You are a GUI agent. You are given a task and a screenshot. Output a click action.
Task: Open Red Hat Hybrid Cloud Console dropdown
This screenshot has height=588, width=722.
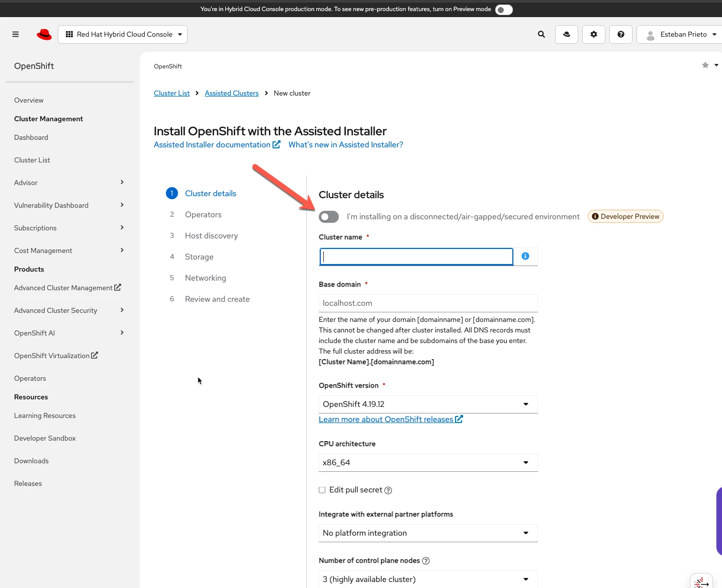click(123, 34)
